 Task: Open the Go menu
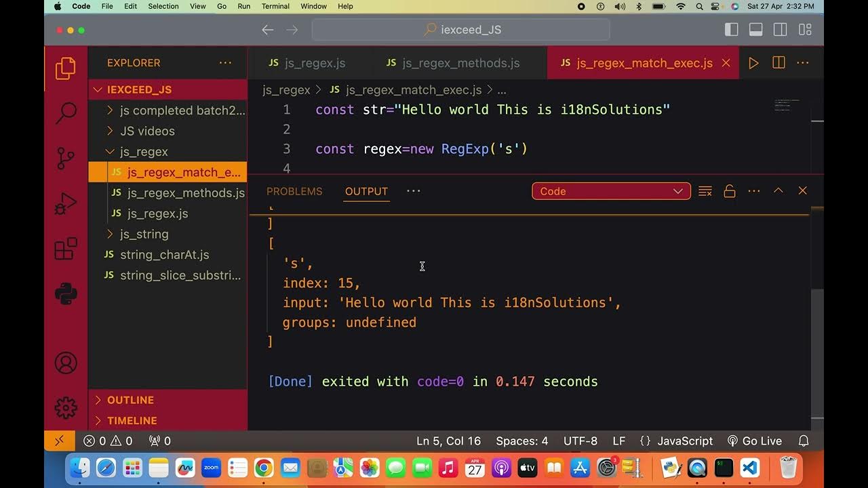click(x=222, y=6)
